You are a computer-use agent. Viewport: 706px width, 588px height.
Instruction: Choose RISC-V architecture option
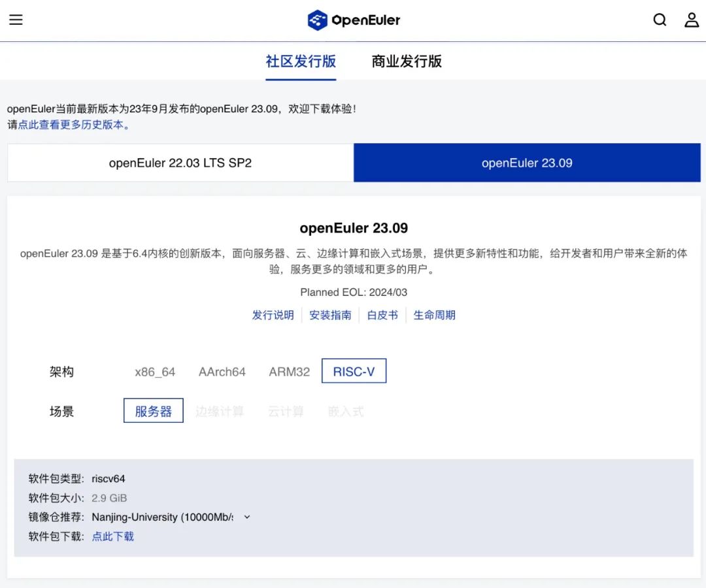354,371
